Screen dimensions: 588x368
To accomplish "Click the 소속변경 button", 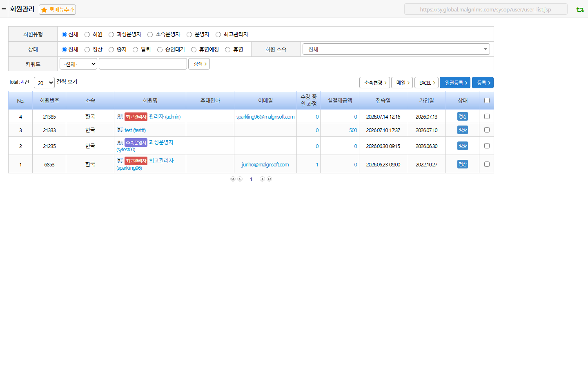I will pos(374,83).
